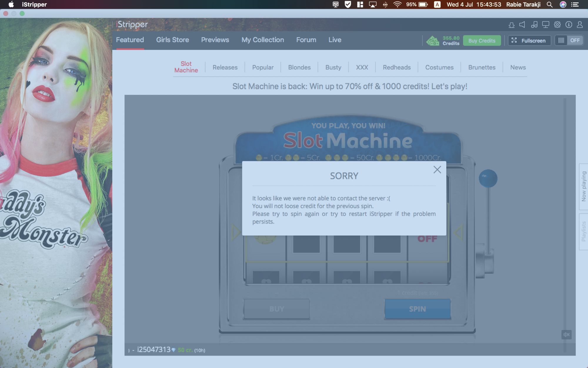Viewport: 588px width, 368px height.
Task: Go to My Collection tab
Action: tap(263, 40)
